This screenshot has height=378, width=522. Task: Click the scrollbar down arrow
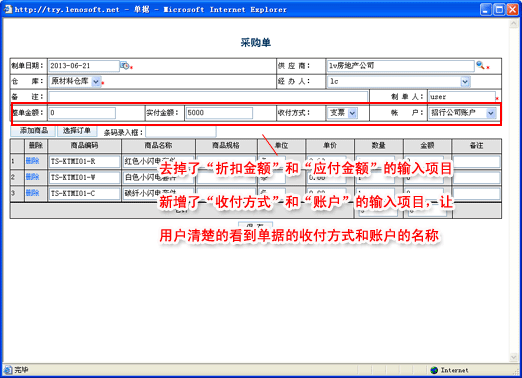513,357
